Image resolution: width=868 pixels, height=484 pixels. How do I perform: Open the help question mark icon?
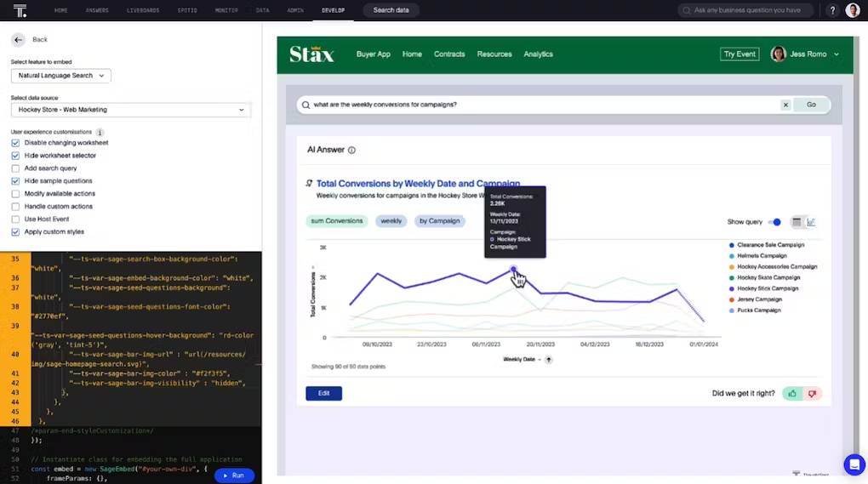832,10
